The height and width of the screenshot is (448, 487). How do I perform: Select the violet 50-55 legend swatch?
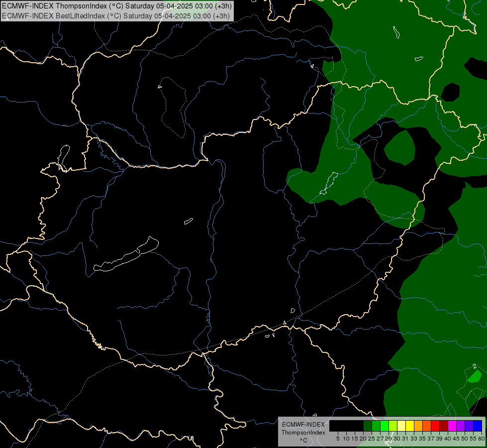pos(469,426)
